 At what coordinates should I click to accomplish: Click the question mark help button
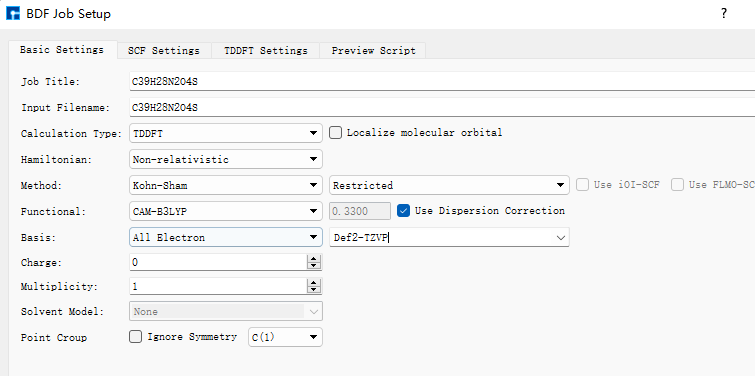pos(724,13)
